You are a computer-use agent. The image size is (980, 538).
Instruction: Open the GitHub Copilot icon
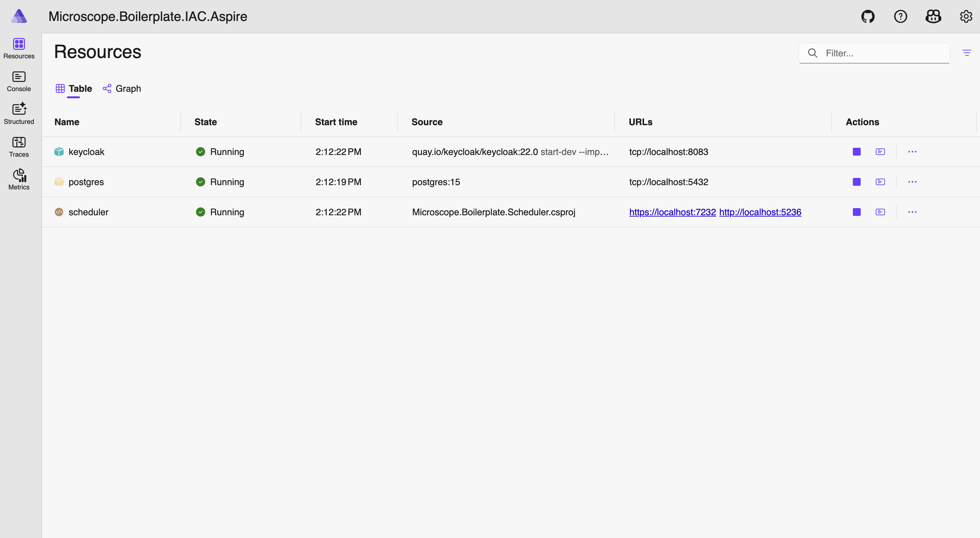933,16
